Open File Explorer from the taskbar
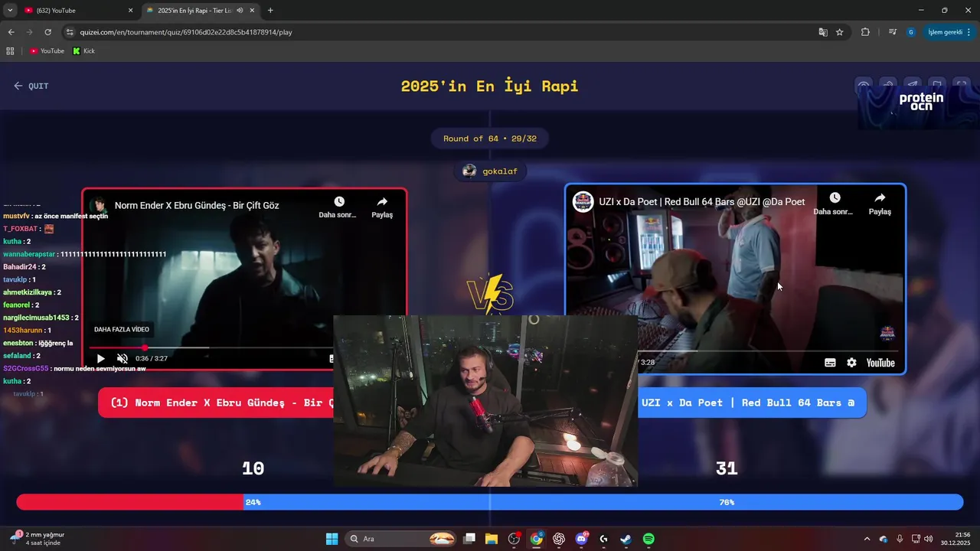Screen dimensions: 980x551 [x=492, y=539]
